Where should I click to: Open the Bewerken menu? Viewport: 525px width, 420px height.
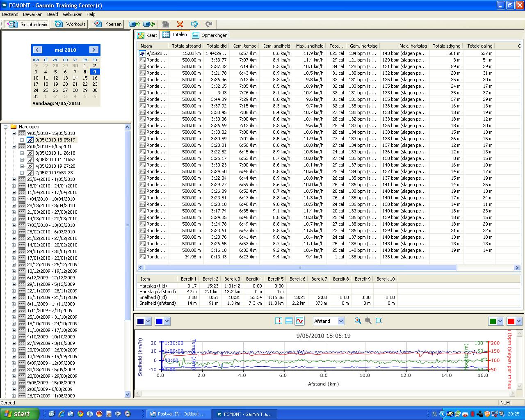click(x=33, y=14)
